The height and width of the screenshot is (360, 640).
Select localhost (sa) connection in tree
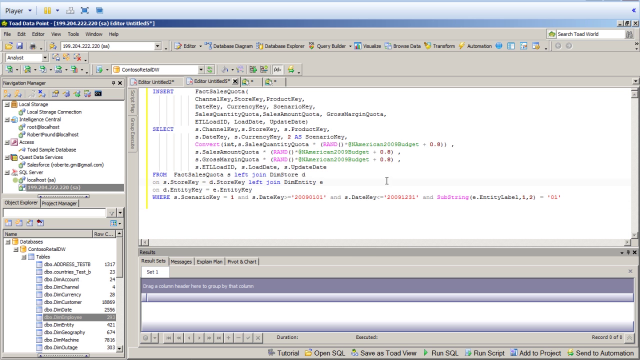(41, 180)
